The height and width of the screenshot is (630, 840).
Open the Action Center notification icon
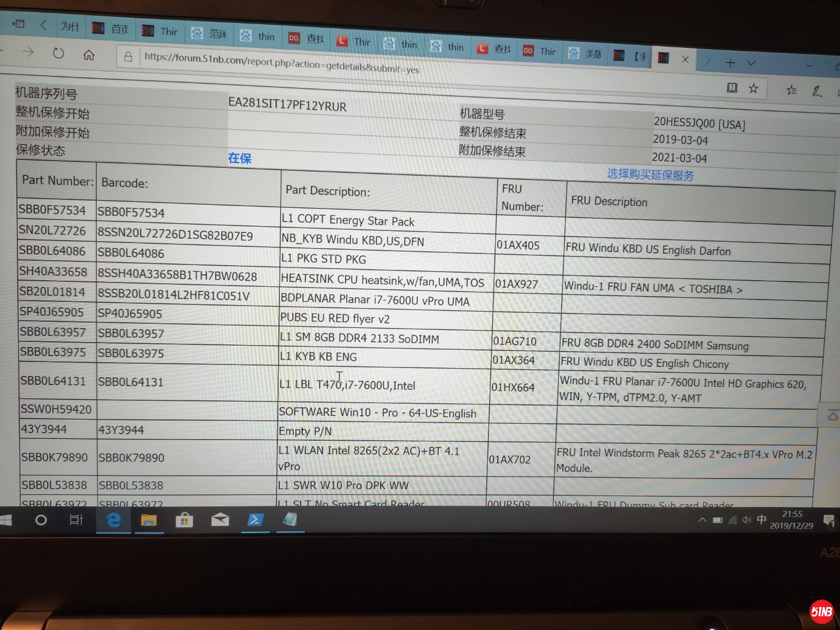pos(828,520)
